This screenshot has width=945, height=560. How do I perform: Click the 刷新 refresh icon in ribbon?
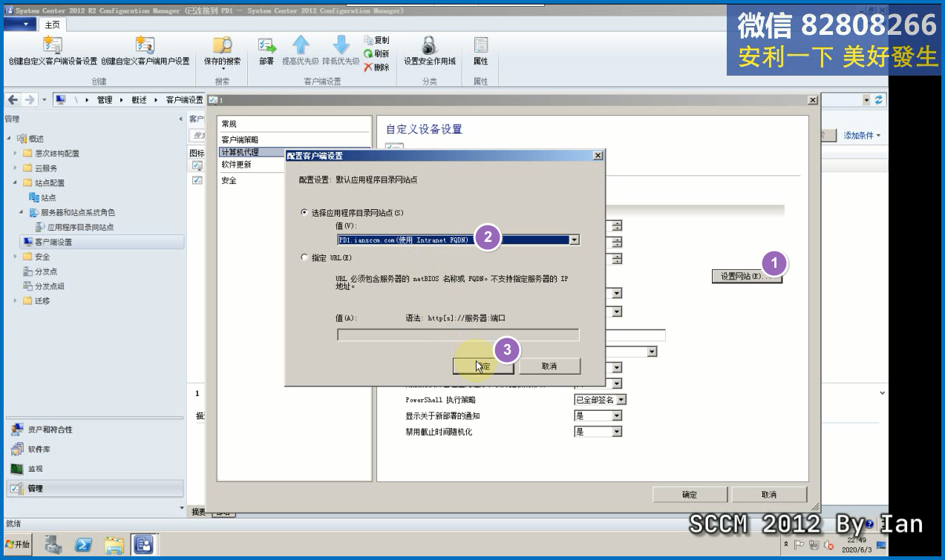click(368, 53)
